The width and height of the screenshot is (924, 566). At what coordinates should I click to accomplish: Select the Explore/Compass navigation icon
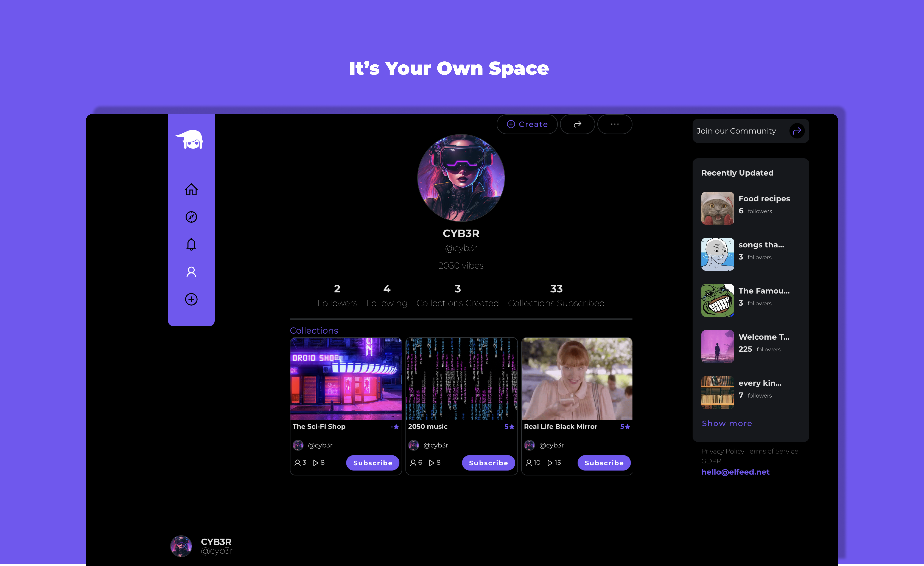tap(191, 217)
